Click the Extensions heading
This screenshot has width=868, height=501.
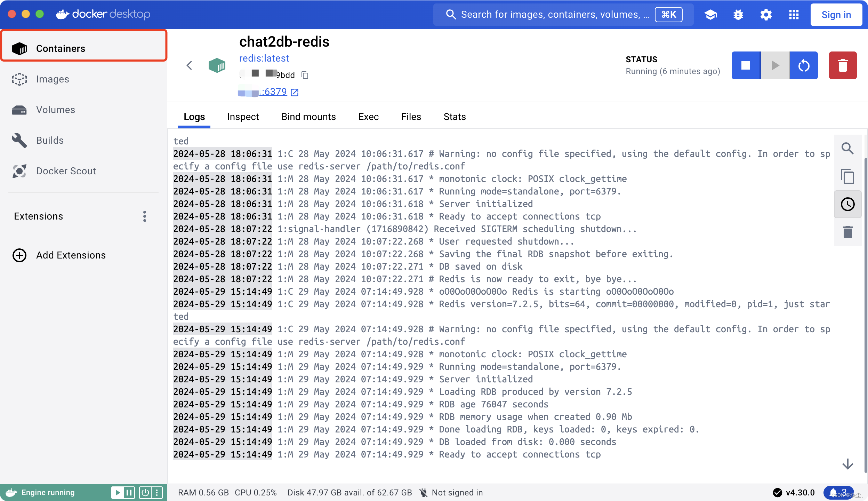click(39, 216)
